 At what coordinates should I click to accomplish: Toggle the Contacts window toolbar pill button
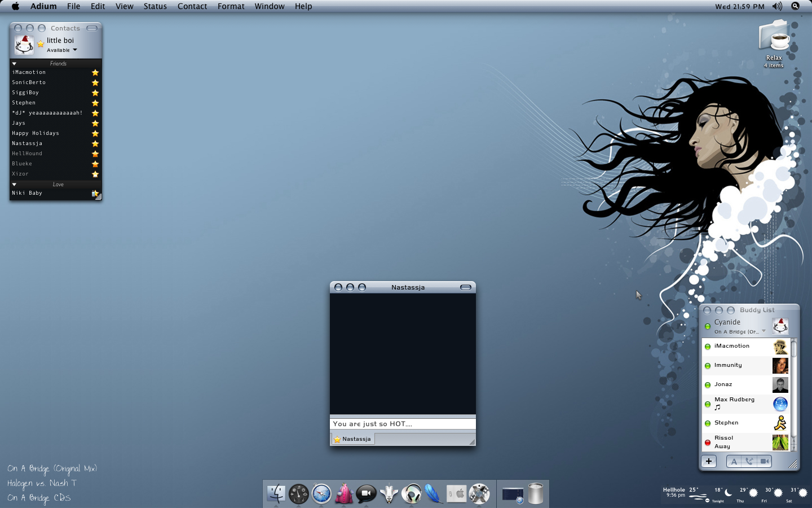(x=92, y=28)
